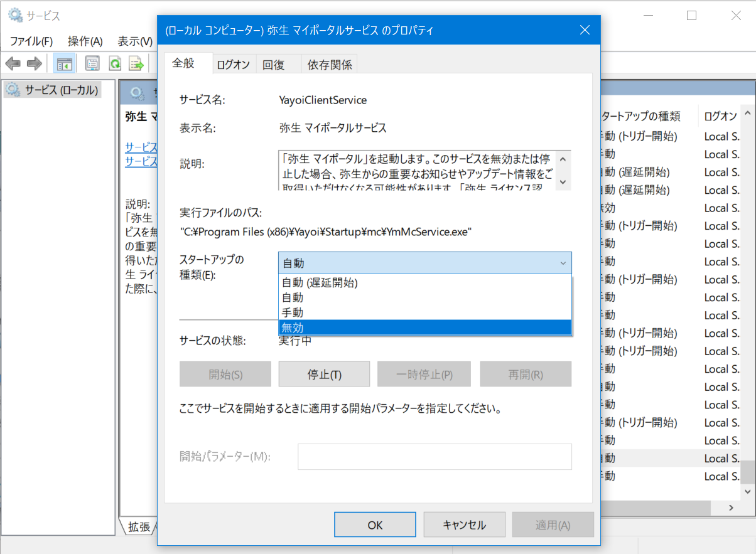Click the Back arrow toolbar icon
This screenshot has width=756, height=554.
[13, 63]
